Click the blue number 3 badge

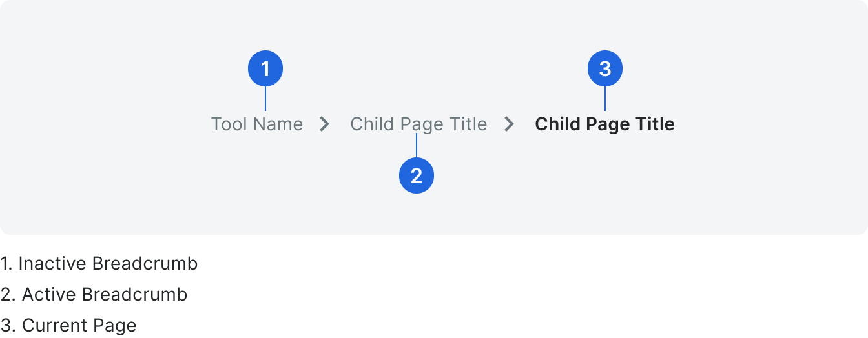pos(605,68)
